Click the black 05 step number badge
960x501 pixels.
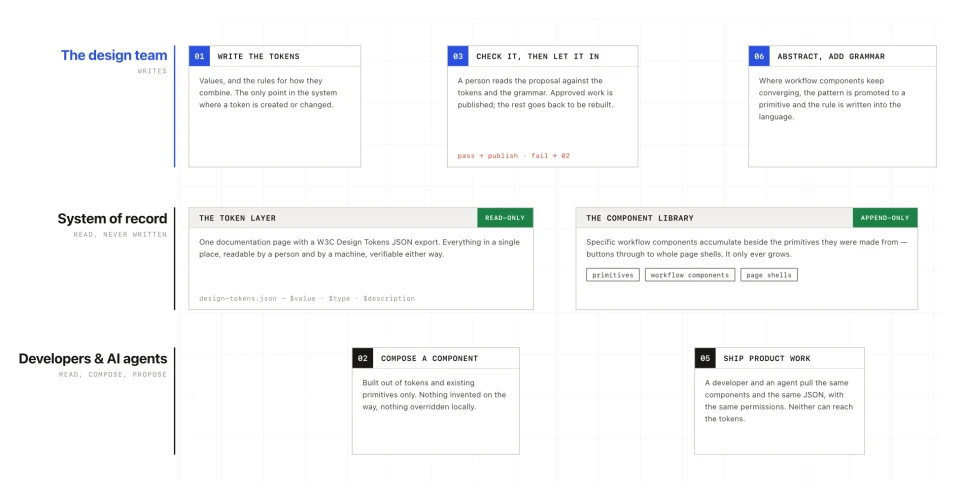(x=705, y=358)
